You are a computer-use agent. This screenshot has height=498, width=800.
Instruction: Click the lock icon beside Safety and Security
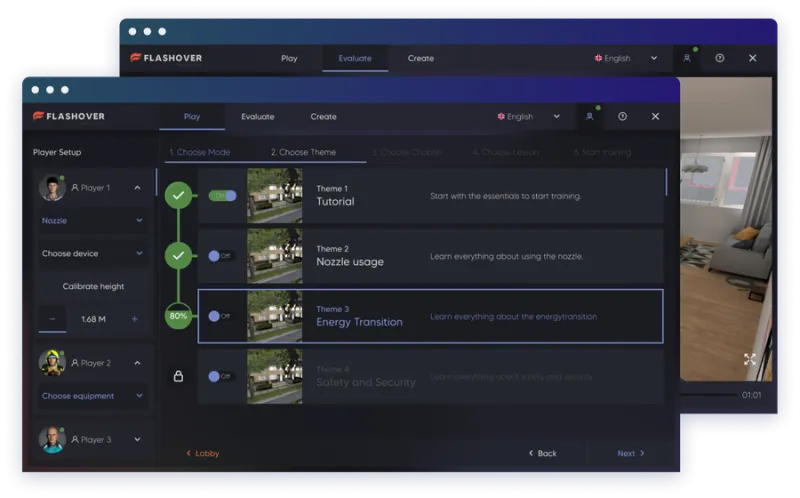point(178,376)
